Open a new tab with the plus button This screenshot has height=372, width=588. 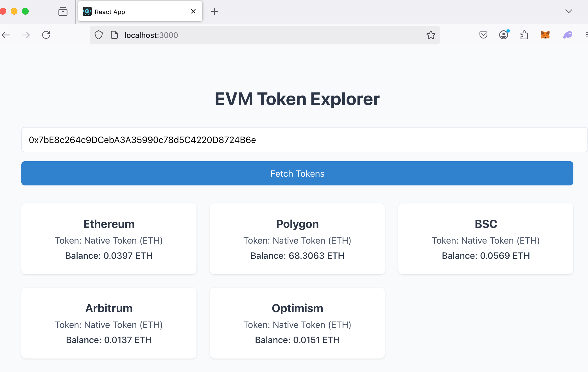coord(214,12)
